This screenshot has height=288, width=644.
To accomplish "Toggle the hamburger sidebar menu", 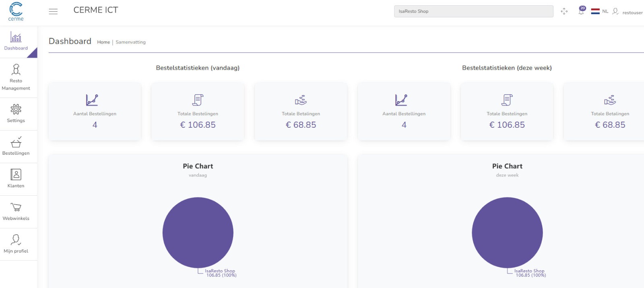I will pos(53,11).
